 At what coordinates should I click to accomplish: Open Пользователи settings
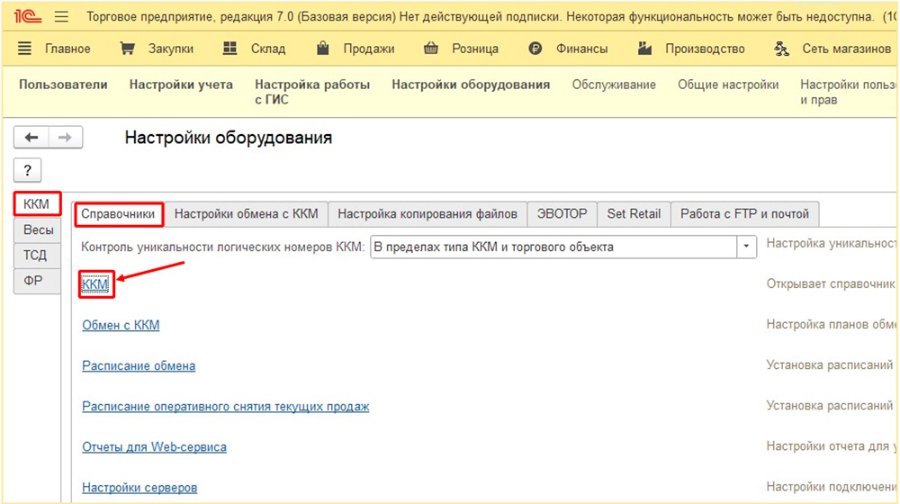pos(63,84)
